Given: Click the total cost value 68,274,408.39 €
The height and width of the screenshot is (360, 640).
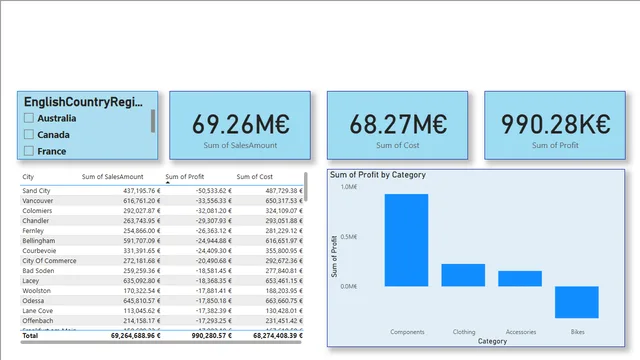Looking at the screenshot, I should (x=278, y=336).
